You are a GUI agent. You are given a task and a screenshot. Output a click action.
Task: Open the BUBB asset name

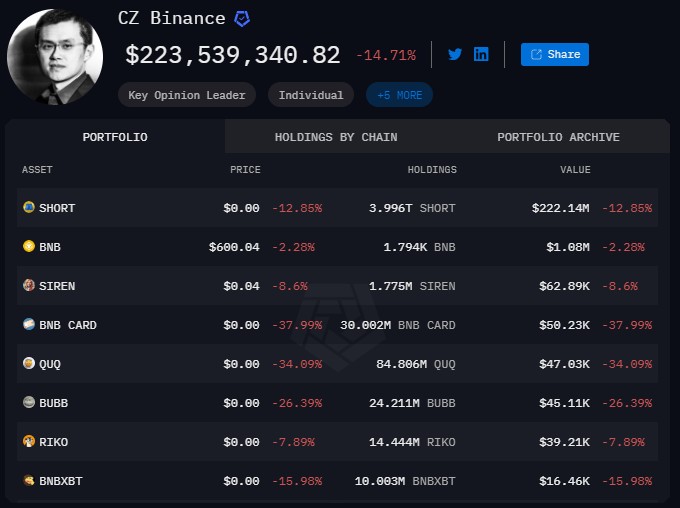[x=54, y=403]
